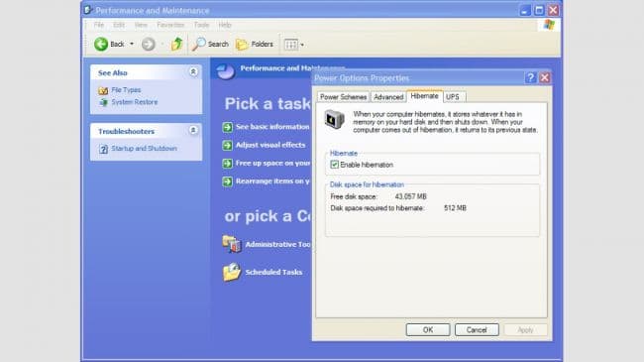Click the File Types icon

pyautogui.click(x=103, y=90)
